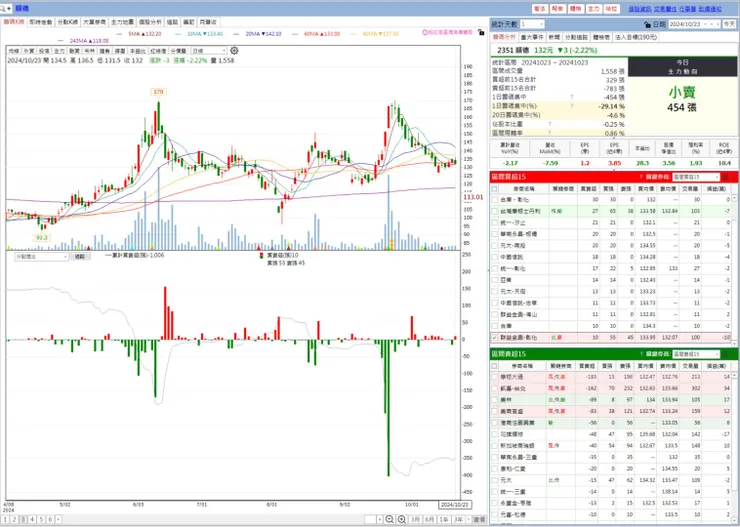
Task: Open the 新聞 tab in the right panel
Action: (554, 37)
